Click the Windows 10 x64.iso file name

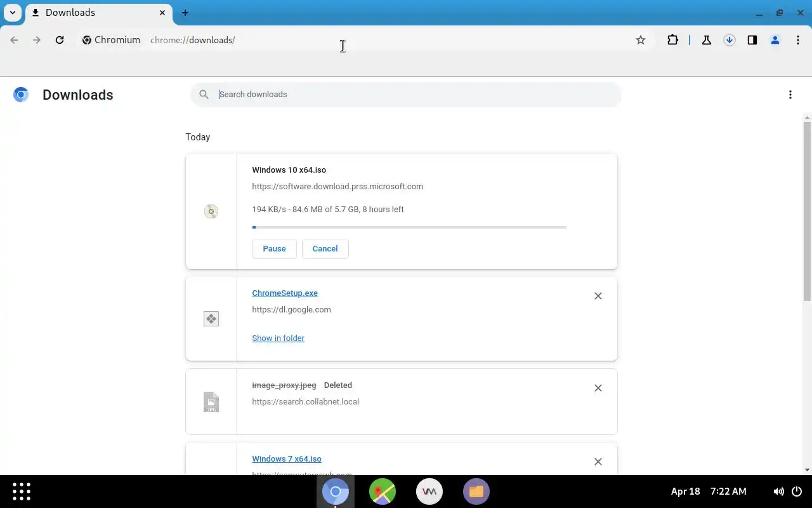coord(289,170)
